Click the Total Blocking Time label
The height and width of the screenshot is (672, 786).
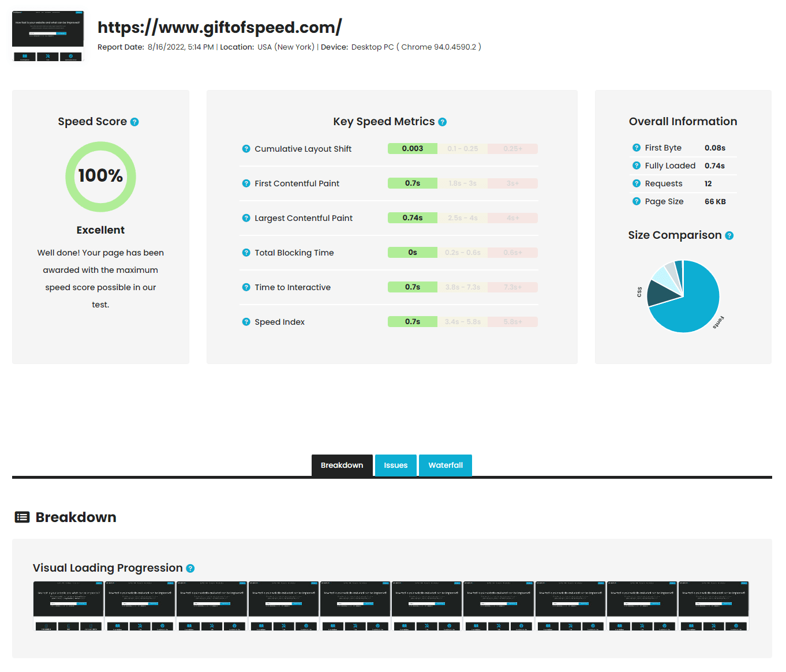pos(294,253)
